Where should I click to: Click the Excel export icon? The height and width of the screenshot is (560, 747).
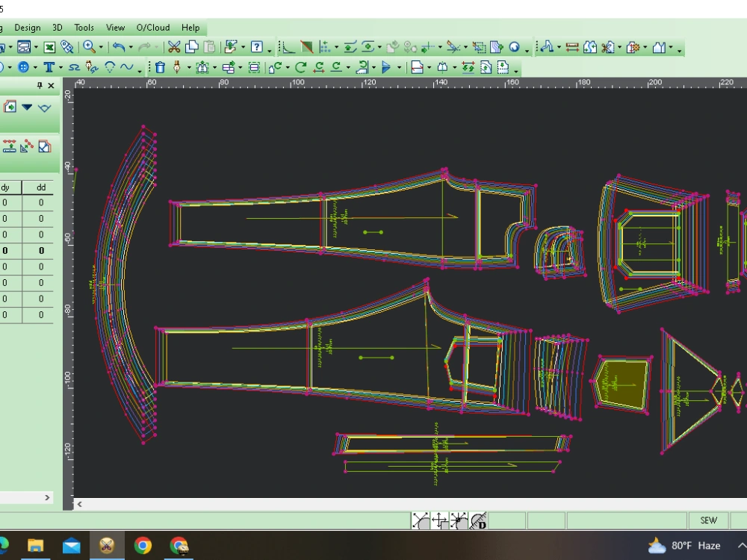click(x=49, y=47)
